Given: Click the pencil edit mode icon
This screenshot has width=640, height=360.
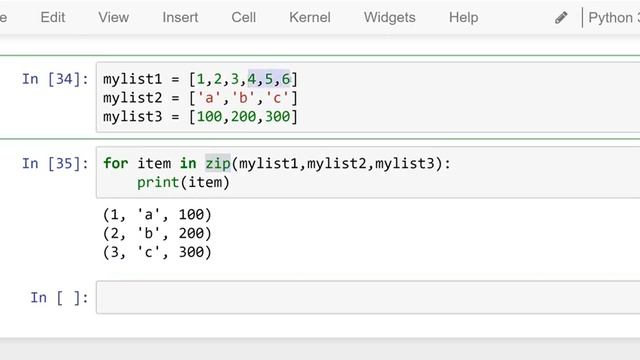Looking at the screenshot, I should (x=561, y=18).
